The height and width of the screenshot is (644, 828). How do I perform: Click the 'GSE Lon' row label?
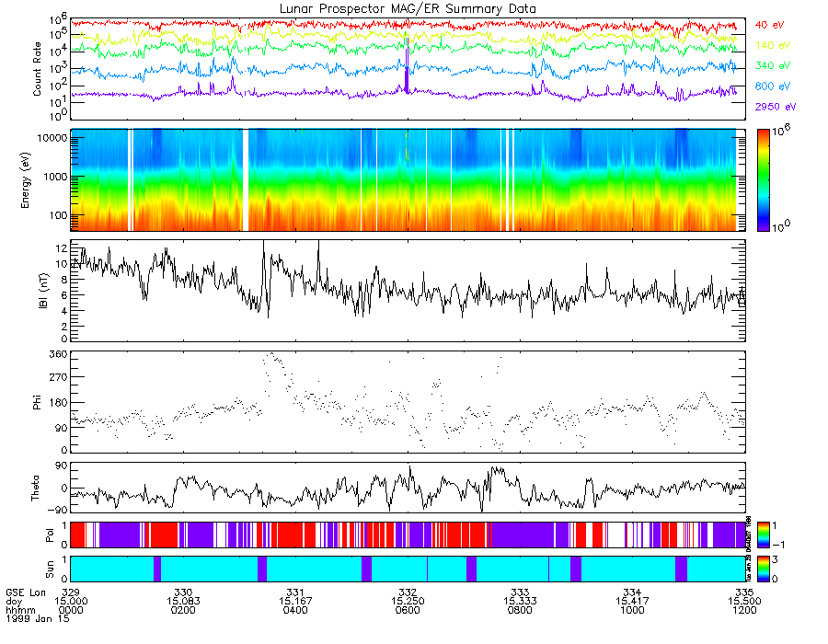26,592
